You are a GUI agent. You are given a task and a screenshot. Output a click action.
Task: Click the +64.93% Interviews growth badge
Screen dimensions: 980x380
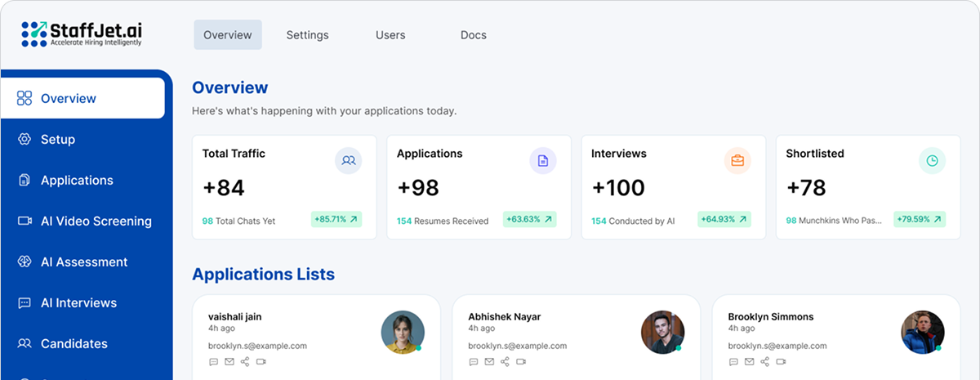point(725,220)
